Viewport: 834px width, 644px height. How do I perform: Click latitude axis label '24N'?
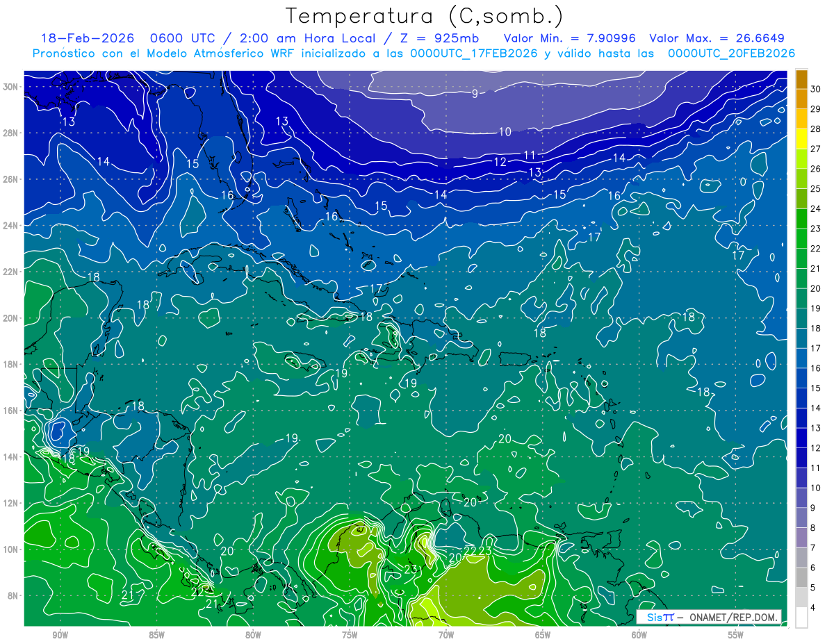pos(12,226)
